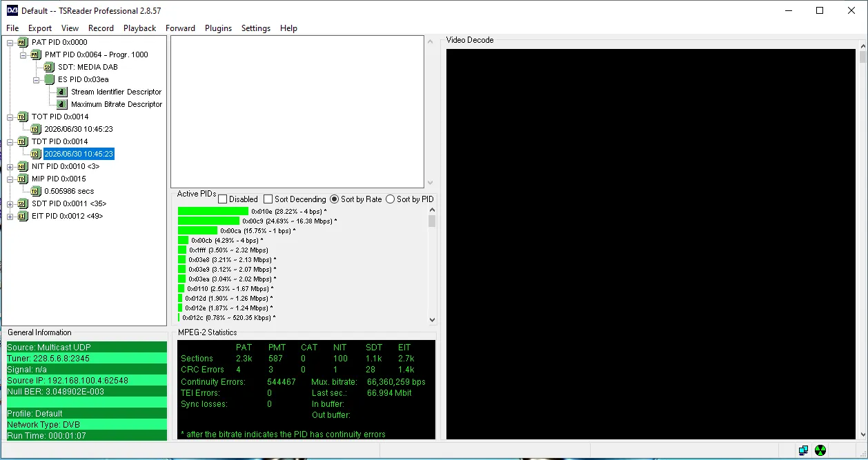
Task: Collapse the ES PID 0x03ea node
Action: click(37, 79)
